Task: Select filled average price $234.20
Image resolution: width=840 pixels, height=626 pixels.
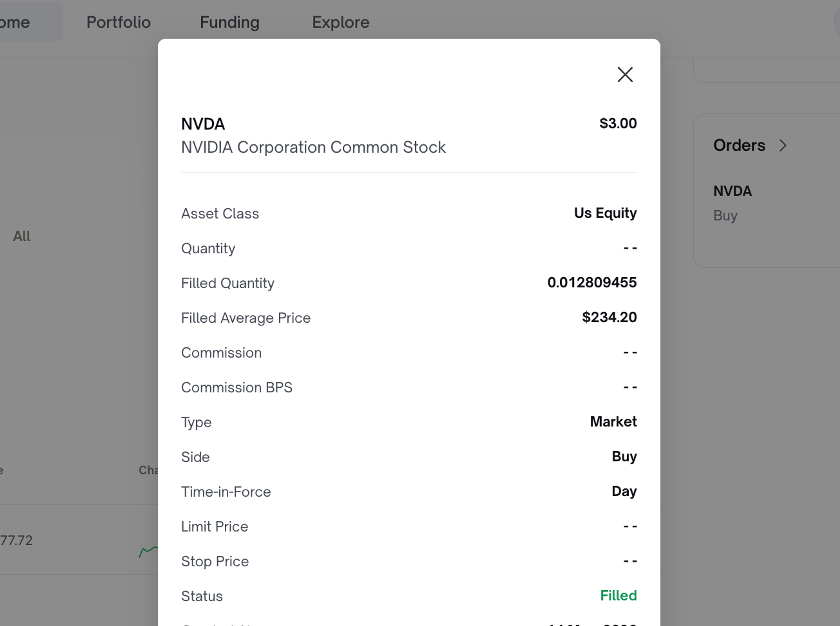Action: pyautogui.click(x=609, y=317)
